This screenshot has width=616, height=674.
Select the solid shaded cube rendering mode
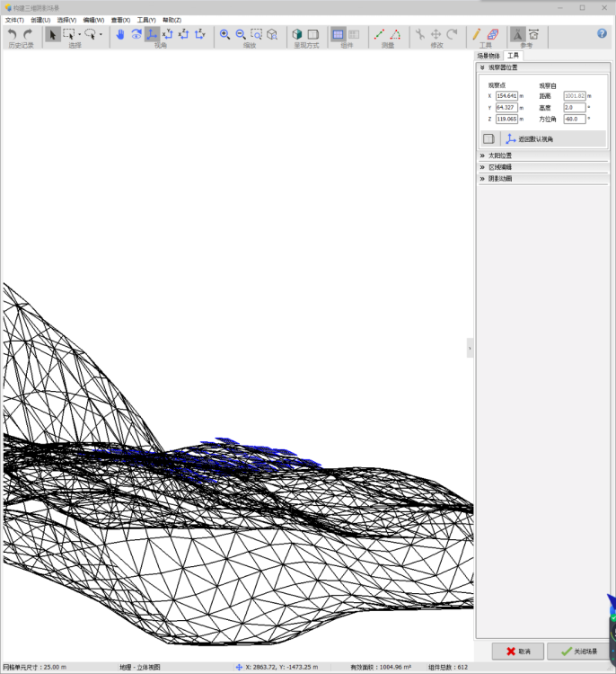[297, 34]
